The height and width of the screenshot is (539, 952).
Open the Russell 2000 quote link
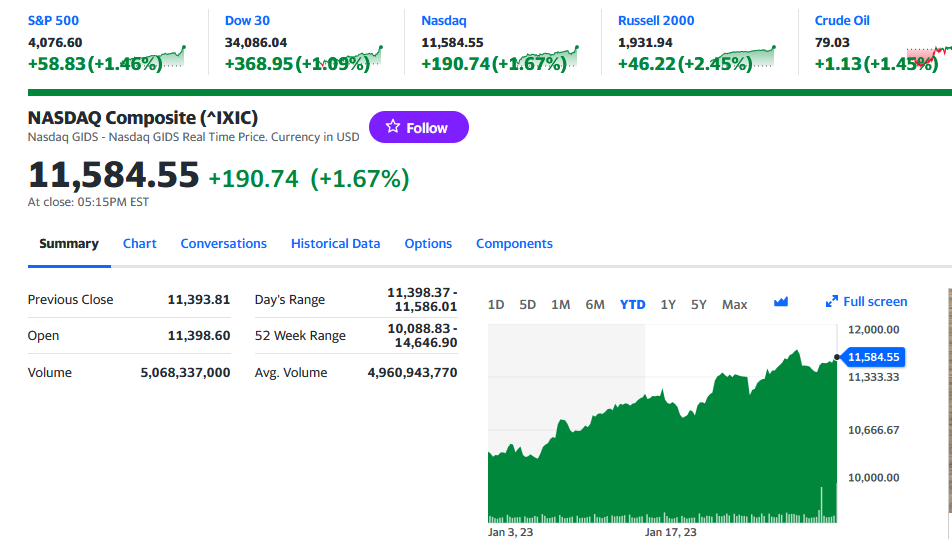pyautogui.click(x=656, y=21)
